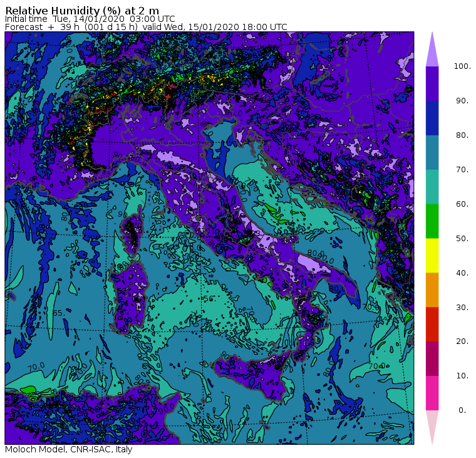Click the '40.' colorbar label
Image resolution: width=476 pixels, height=458 pixels.
coord(462,273)
